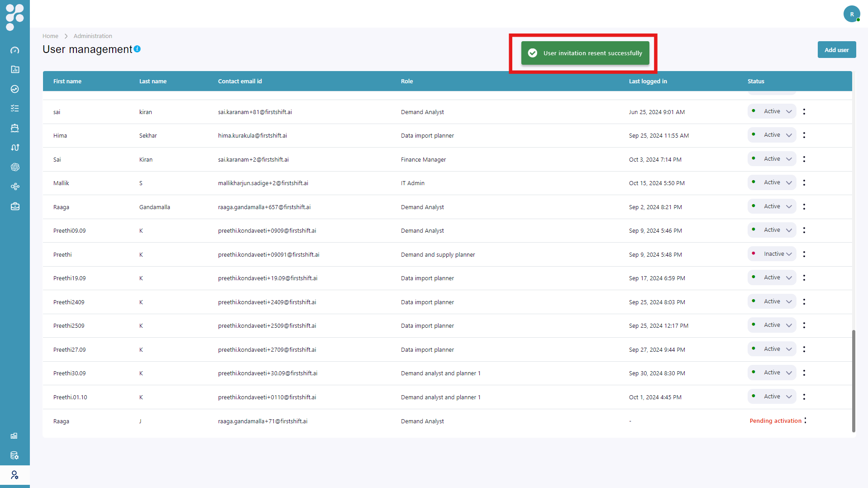Sort by the Status column header
This screenshot has width=868, height=488.
coord(756,81)
